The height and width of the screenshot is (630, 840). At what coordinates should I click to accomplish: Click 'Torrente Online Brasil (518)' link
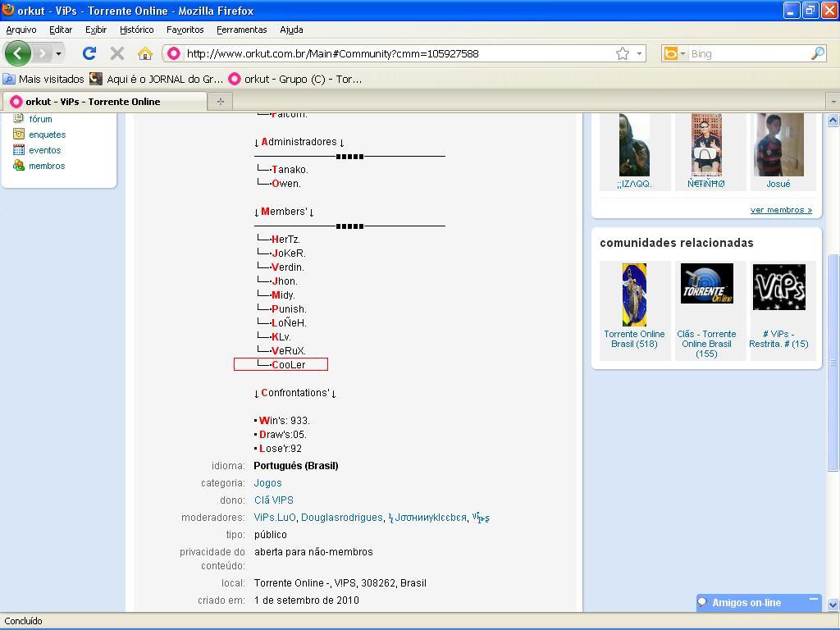[634, 339]
